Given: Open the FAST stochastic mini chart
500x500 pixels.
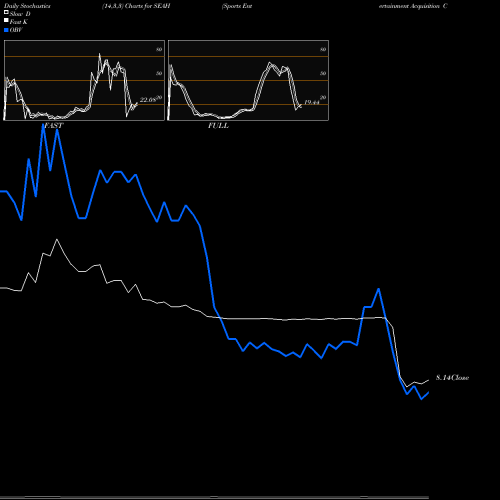Looking at the screenshot, I should 84,80.
